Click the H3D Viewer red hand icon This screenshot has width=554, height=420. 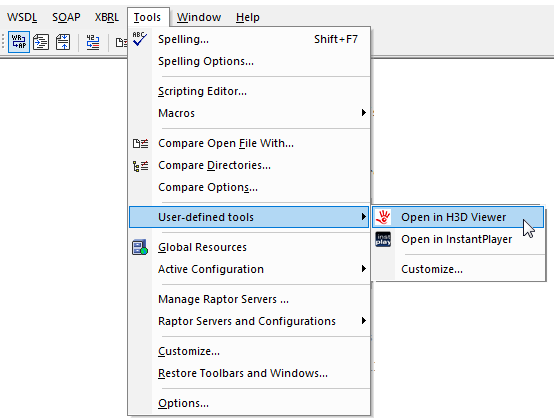(x=383, y=217)
